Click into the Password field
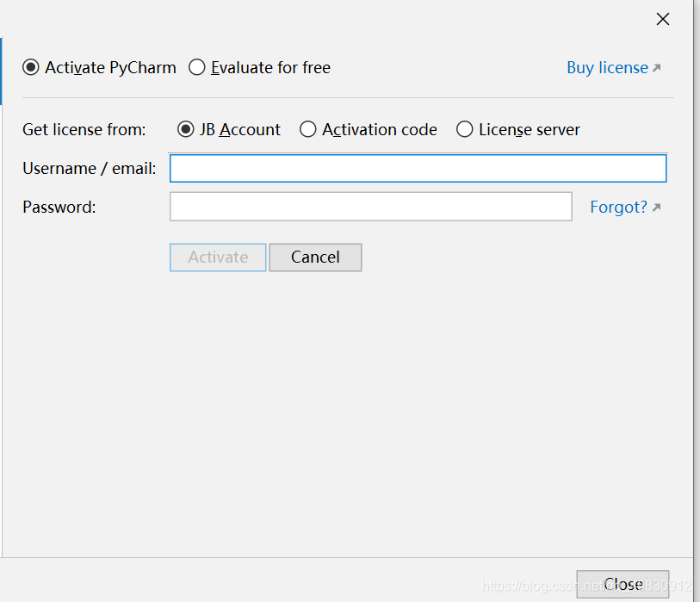 pos(370,207)
